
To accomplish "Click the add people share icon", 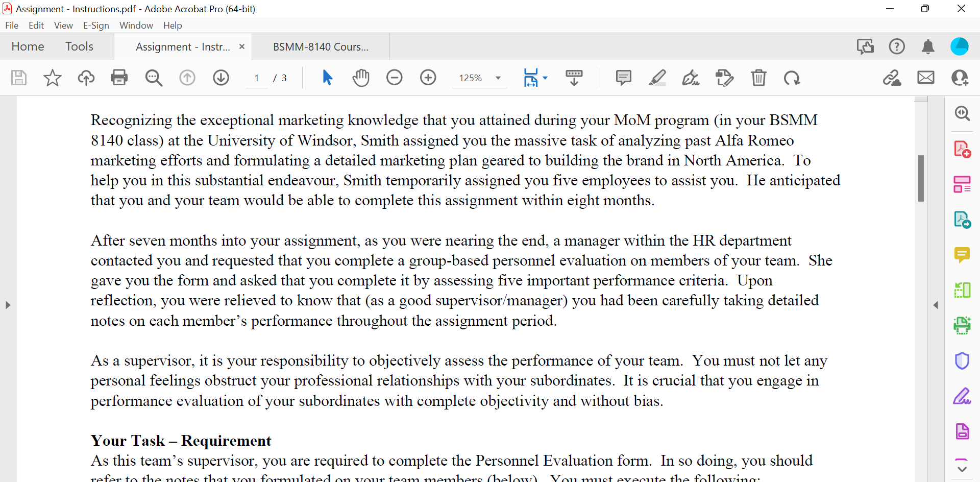I will (x=960, y=78).
